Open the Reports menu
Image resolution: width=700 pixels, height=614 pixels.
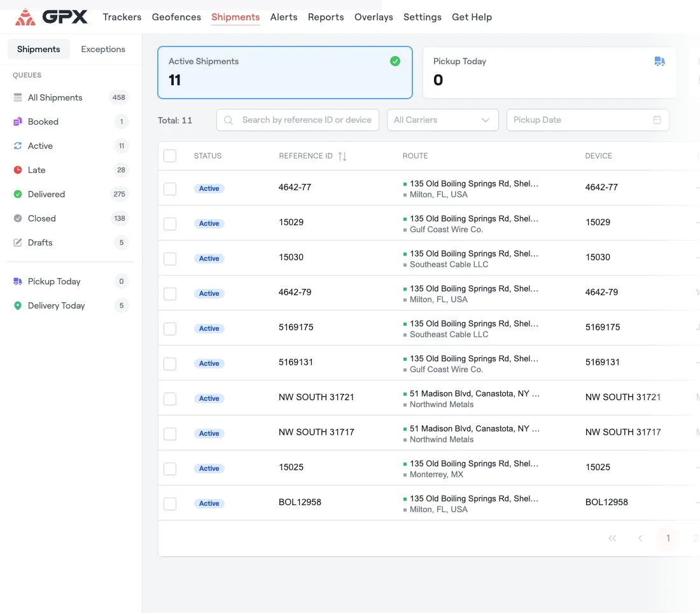326,17
